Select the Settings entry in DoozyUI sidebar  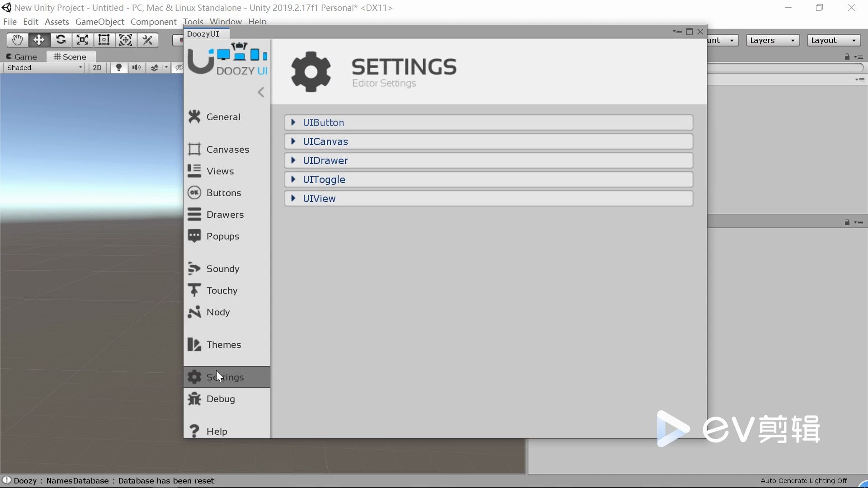pyautogui.click(x=227, y=377)
